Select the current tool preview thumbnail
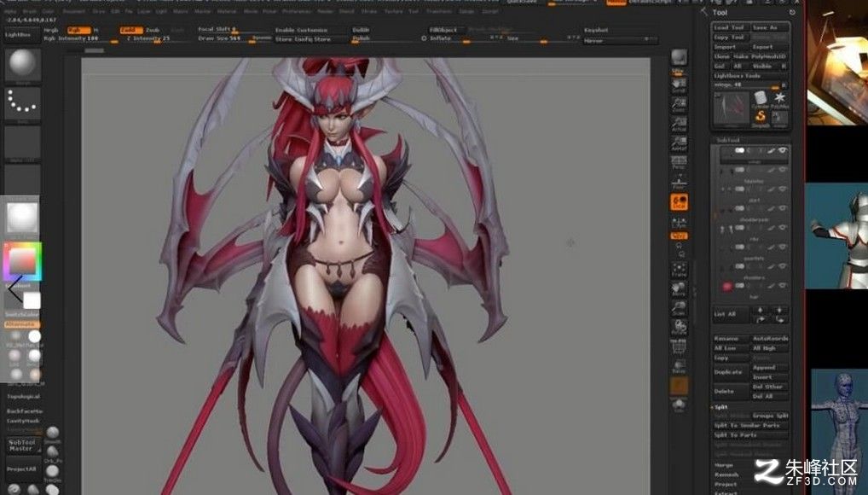The height and width of the screenshot is (495, 868). (x=732, y=108)
